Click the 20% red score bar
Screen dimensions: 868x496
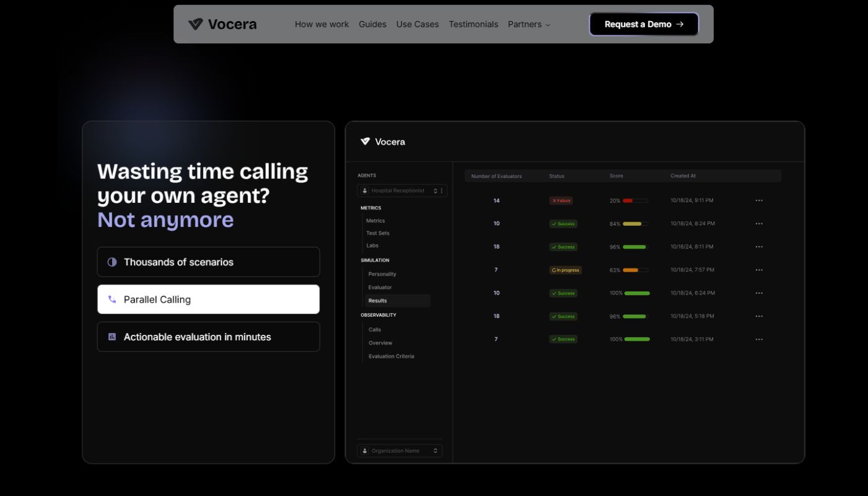point(636,201)
